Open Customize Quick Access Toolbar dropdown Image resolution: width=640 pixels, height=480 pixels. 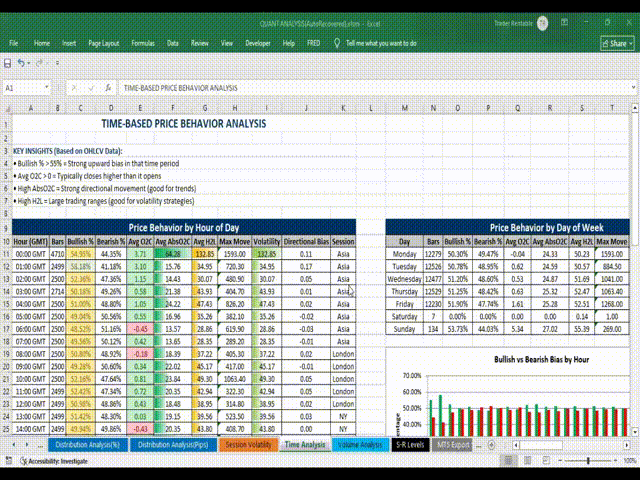point(56,64)
